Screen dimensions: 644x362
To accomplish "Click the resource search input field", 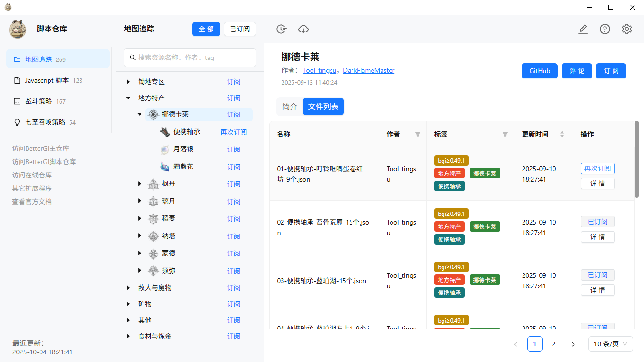I will pos(190,57).
